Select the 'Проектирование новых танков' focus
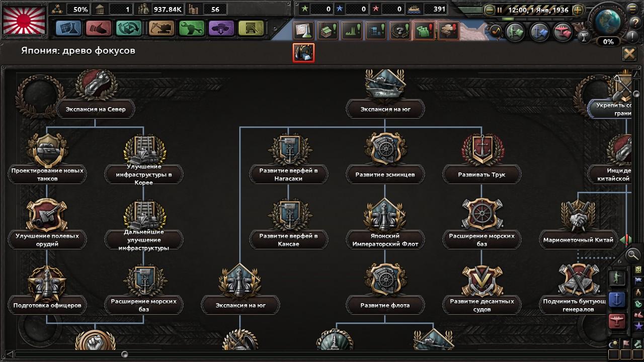The image size is (644, 362). click(x=47, y=174)
